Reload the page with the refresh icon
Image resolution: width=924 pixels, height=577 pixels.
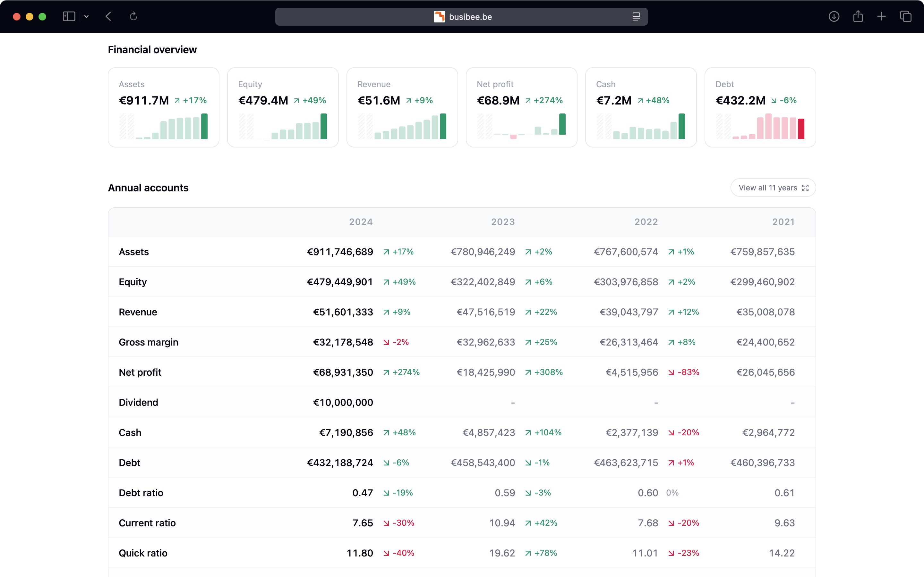click(133, 16)
